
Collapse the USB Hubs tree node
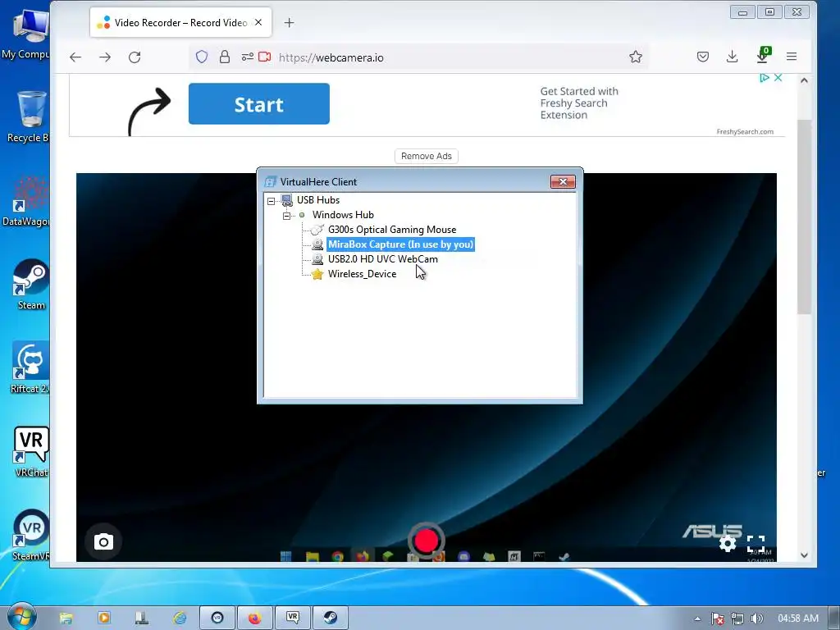tap(271, 201)
